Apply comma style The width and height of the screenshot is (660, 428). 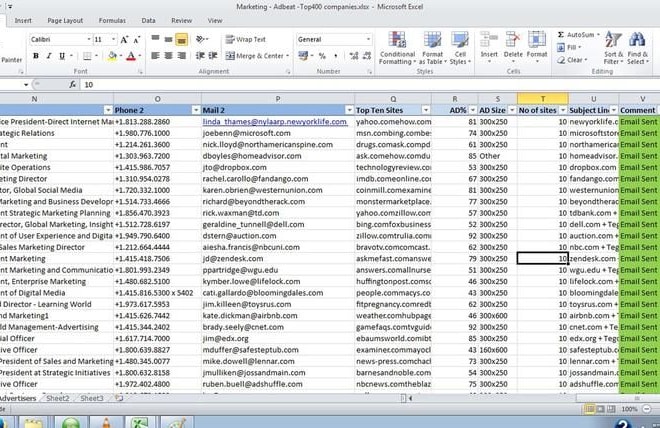(335, 56)
